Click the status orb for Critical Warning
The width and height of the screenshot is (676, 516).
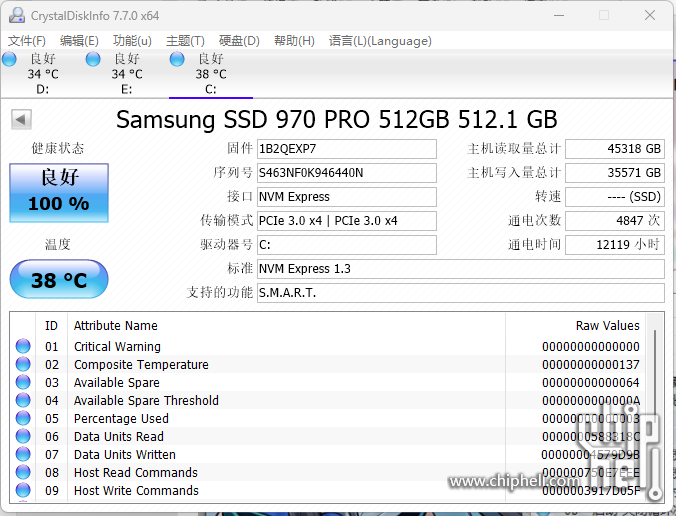23,346
